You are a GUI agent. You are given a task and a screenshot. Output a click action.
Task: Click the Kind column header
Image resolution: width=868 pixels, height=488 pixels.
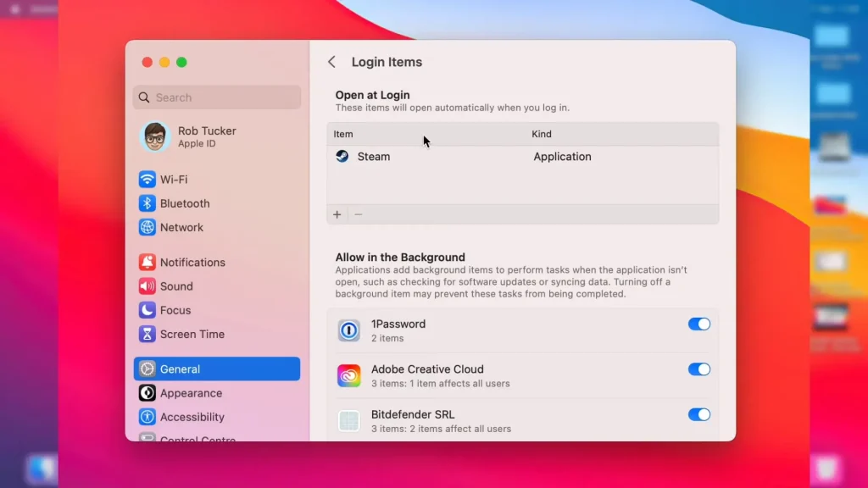(542, 134)
